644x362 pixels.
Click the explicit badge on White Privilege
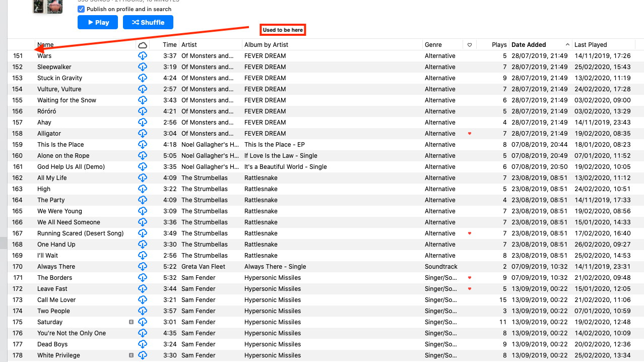pos(132,355)
